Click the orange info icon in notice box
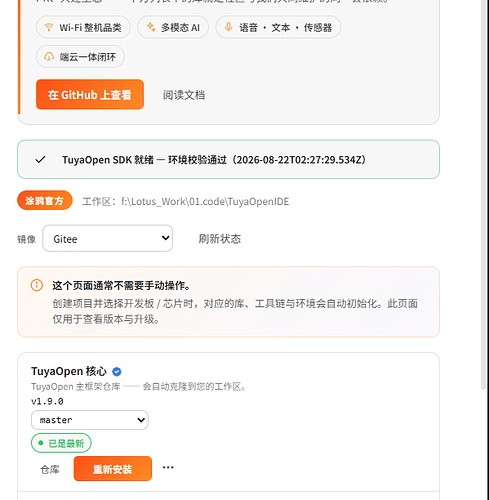 coord(37,285)
